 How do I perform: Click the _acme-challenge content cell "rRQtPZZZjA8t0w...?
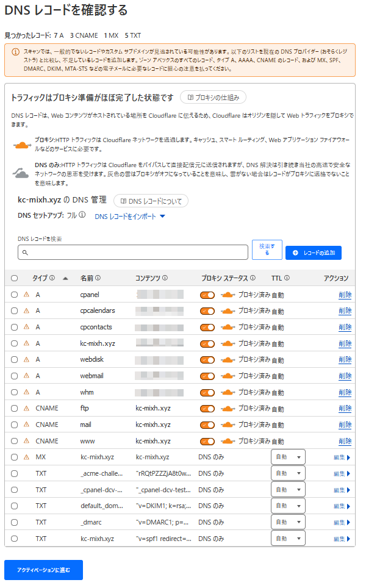tap(163, 473)
